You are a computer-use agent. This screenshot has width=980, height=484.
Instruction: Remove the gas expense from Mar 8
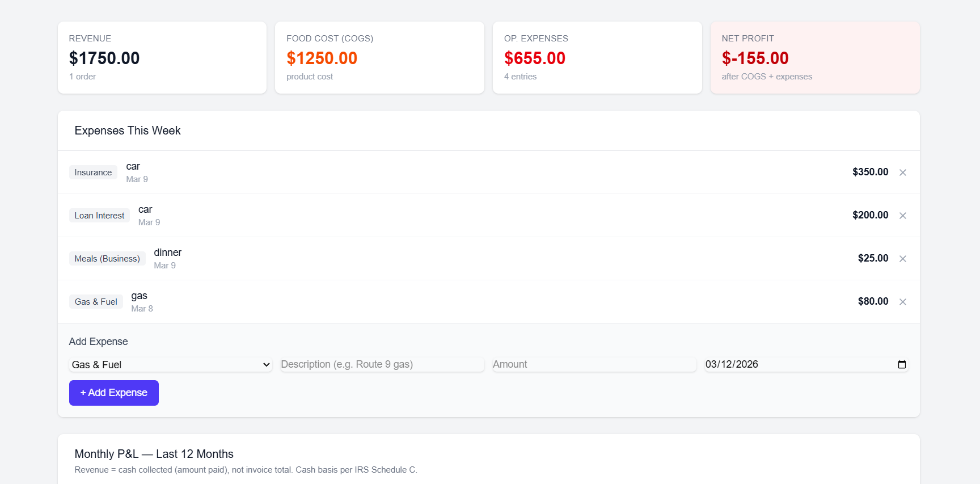pyautogui.click(x=902, y=302)
